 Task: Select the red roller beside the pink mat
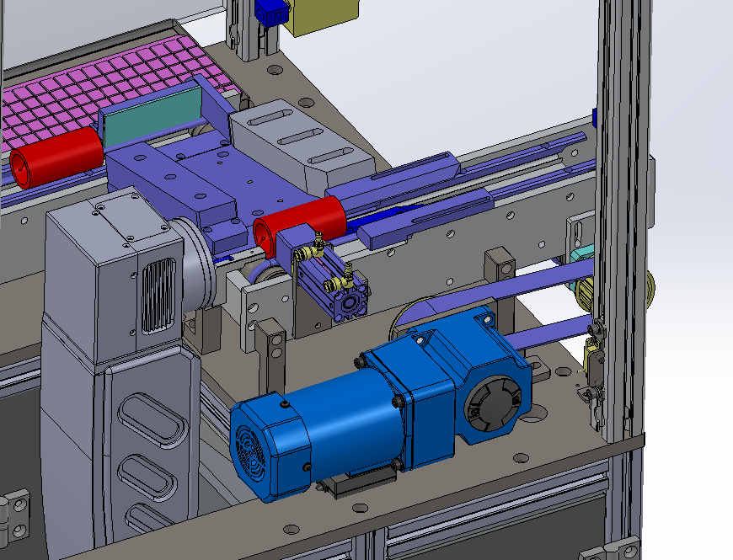[56, 157]
